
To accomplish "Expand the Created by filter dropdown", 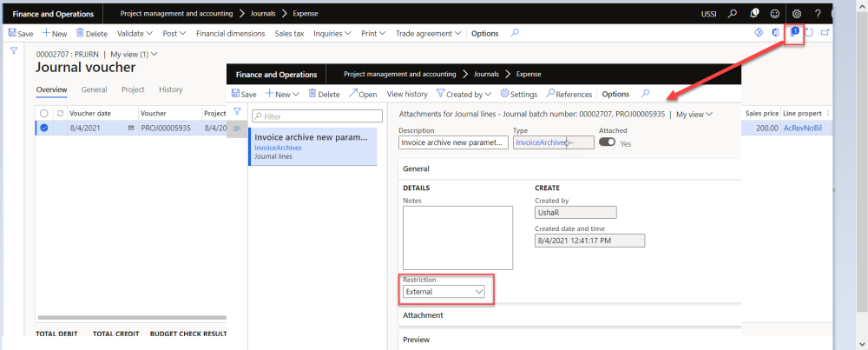I will 464,94.
